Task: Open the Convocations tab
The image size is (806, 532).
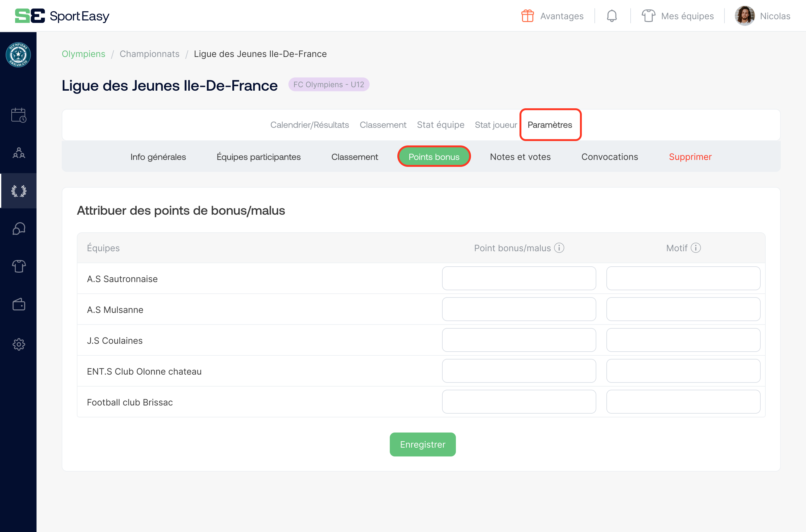Action: pos(610,157)
